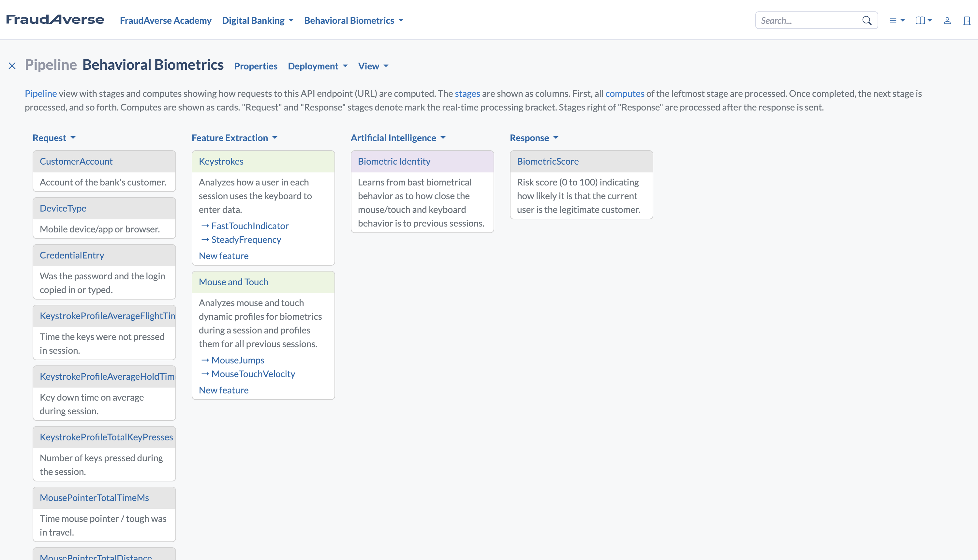Image resolution: width=978 pixels, height=560 pixels.
Task: Open the SteadyFrequency feature
Action: click(x=246, y=240)
